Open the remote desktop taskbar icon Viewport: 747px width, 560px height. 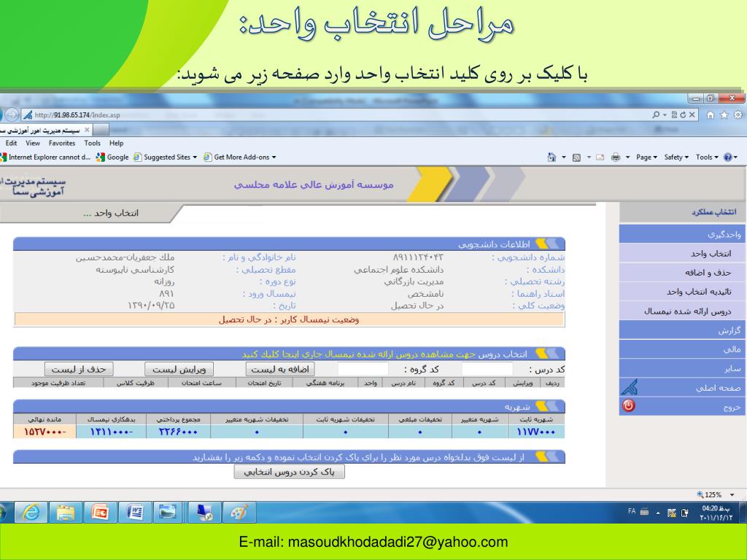pos(205,513)
